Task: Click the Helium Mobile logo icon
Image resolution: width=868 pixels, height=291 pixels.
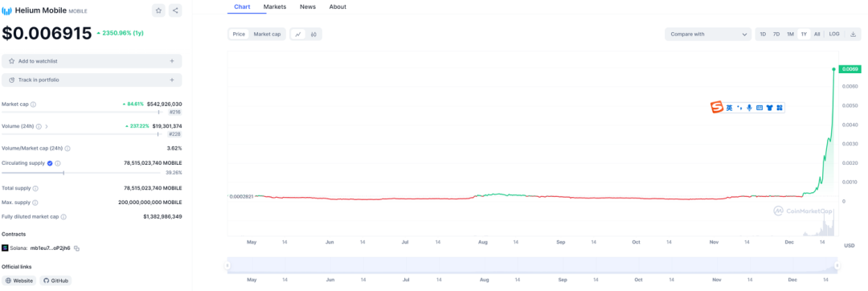Action: pyautogui.click(x=6, y=10)
